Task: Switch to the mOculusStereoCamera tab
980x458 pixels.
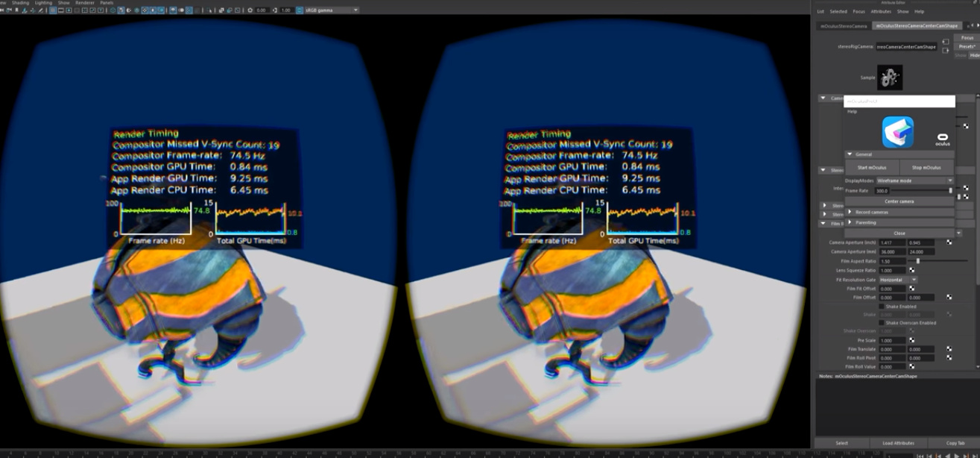Action: pos(844,25)
